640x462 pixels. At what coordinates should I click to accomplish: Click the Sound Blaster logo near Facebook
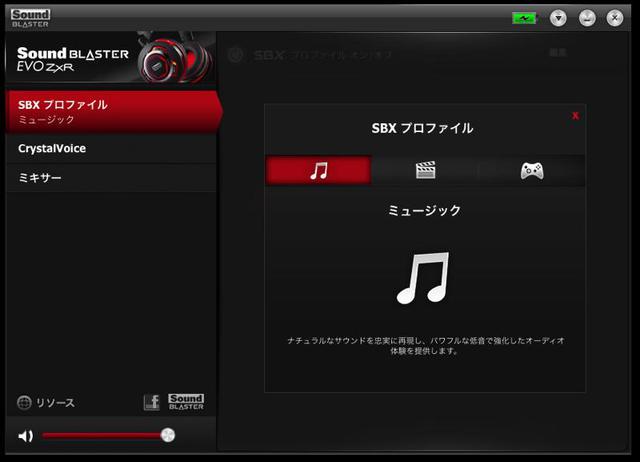(x=186, y=402)
